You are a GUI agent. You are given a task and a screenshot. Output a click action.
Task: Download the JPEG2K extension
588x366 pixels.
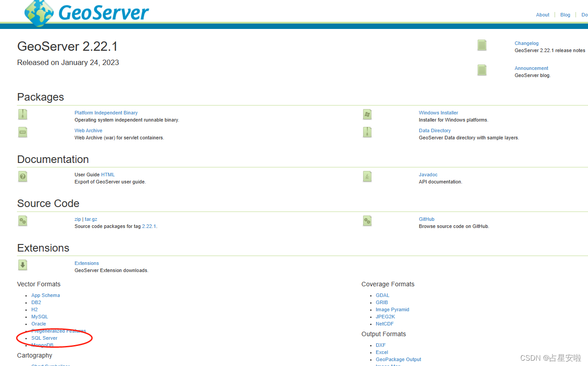click(x=385, y=317)
